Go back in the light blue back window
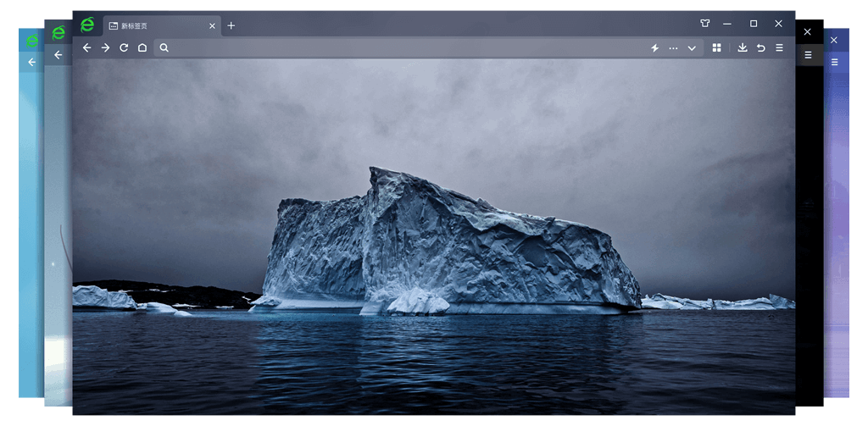The width and height of the screenshot is (868, 426). coord(31,62)
